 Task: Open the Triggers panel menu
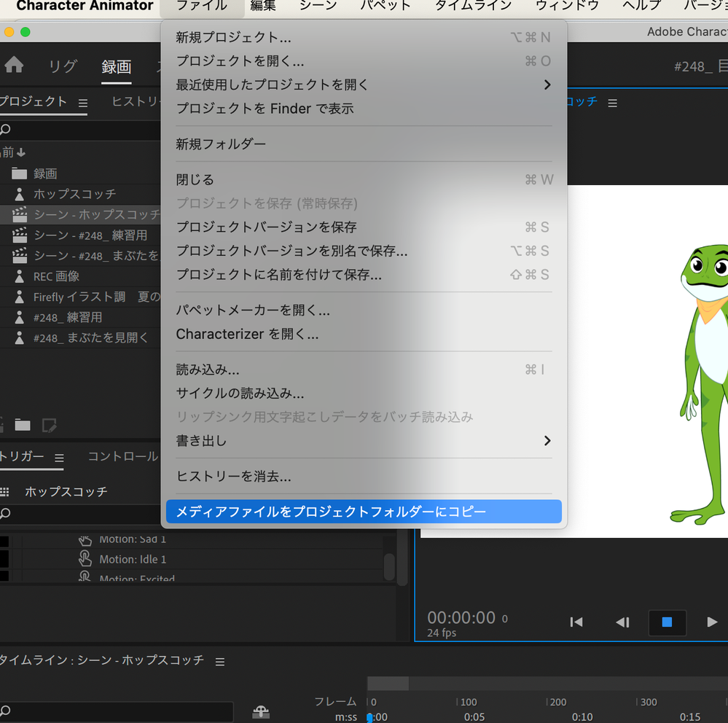pos(59,458)
